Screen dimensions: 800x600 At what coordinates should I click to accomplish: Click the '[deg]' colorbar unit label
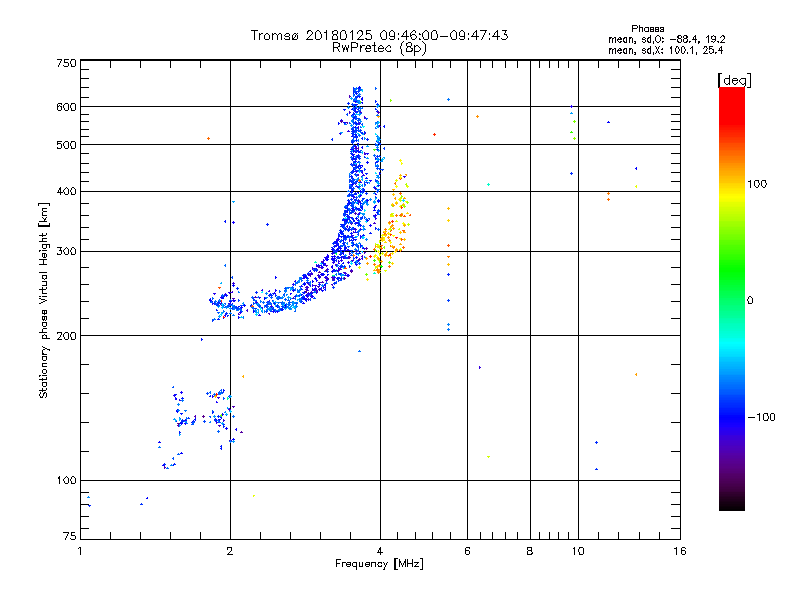click(x=734, y=80)
